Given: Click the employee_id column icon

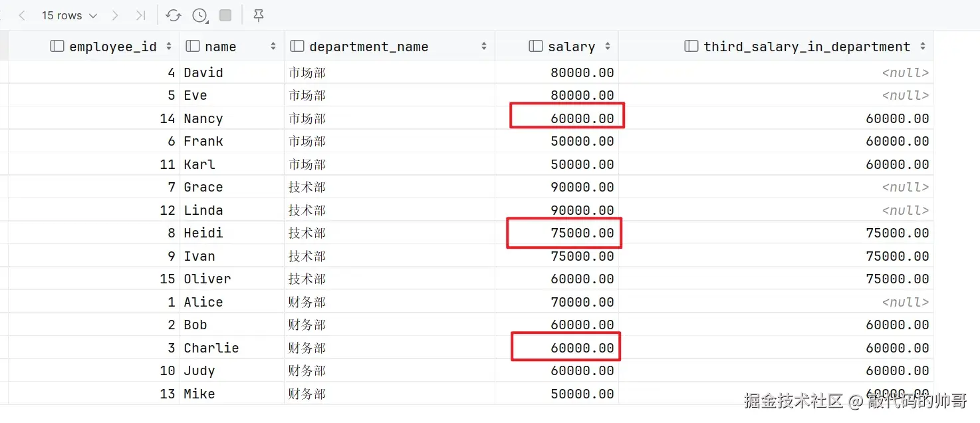Looking at the screenshot, I should [58, 47].
